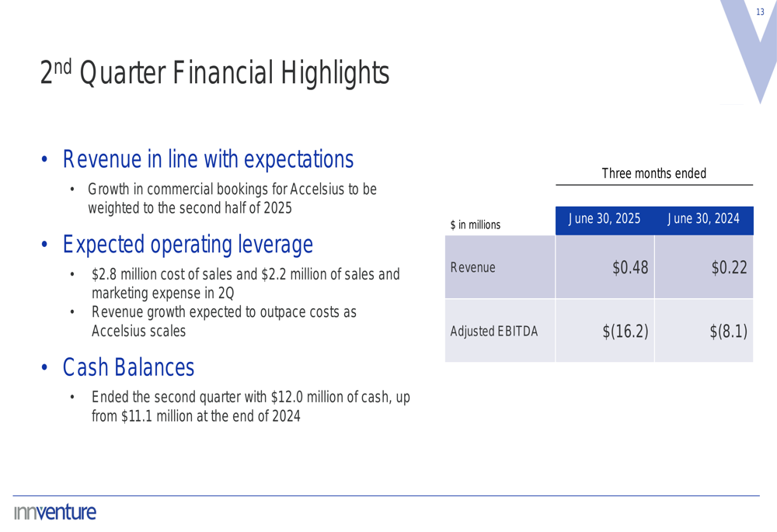Select the $0.22 revenue value
The width and height of the screenshot is (777, 532).
(x=729, y=268)
